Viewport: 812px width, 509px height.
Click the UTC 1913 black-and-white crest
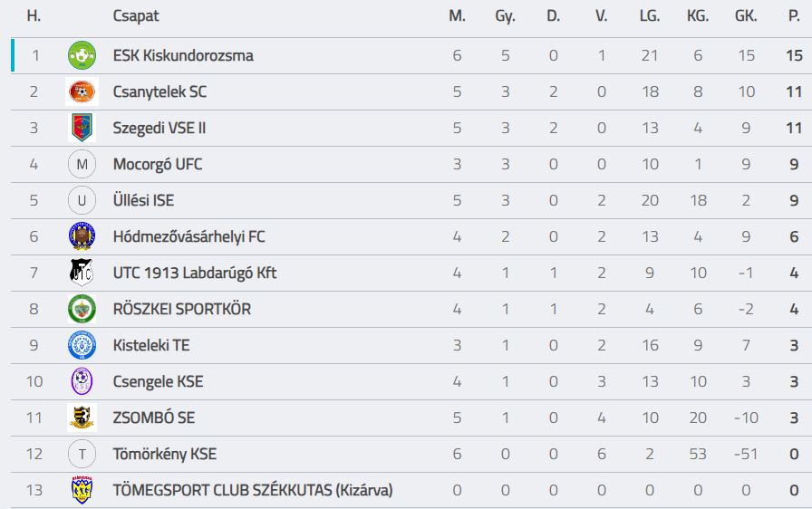(x=82, y=273)
